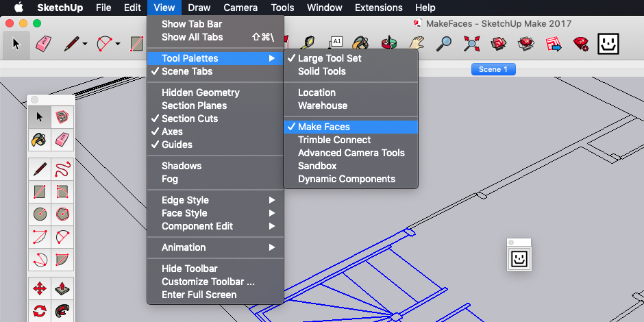644x322 pixels.
Task: Choose Hide Toolbar
Action: point(215,269)
